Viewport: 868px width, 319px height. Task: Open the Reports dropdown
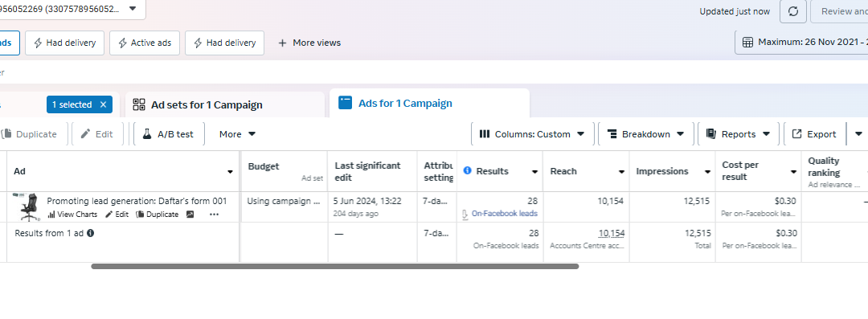[739, 134]
